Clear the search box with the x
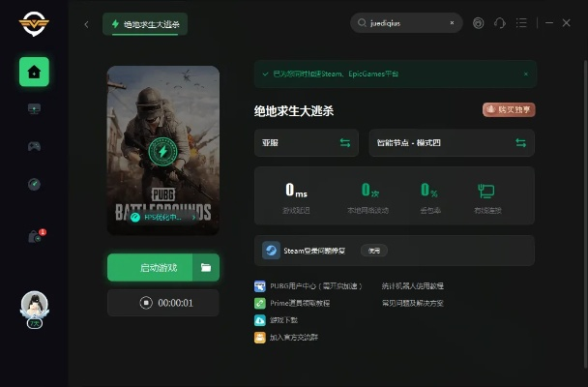The width and height of the screenshot is (588, 387). [452, 23]
